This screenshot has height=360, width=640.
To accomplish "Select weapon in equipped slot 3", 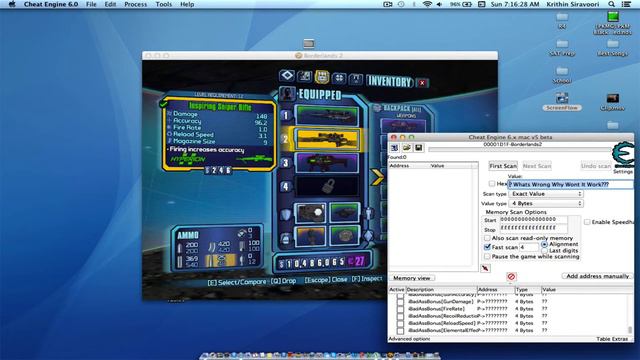I will (x=327, y=162).
